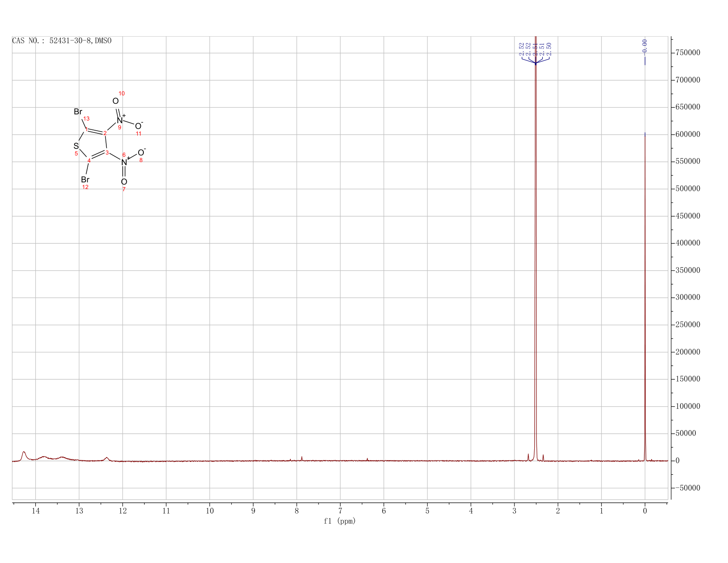Select nitrogen atom labeled 6
728x563 pixels.
[124, 162]
